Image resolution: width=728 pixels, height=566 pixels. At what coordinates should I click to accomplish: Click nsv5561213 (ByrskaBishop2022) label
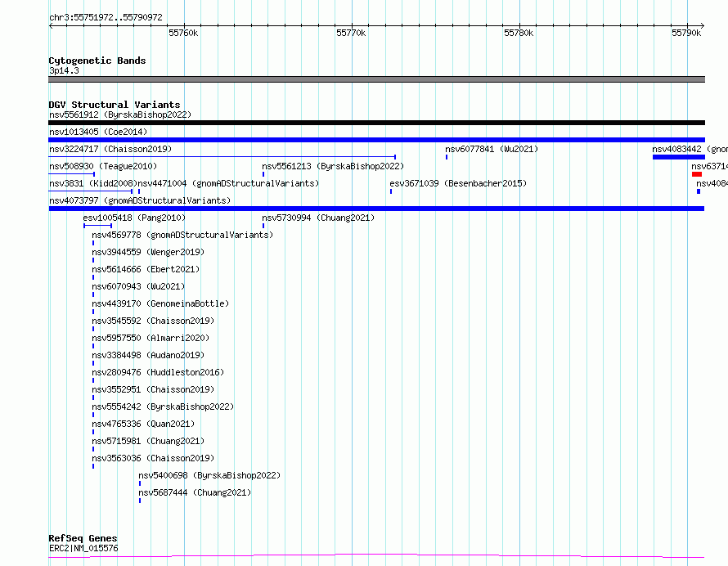click(333, 166)
